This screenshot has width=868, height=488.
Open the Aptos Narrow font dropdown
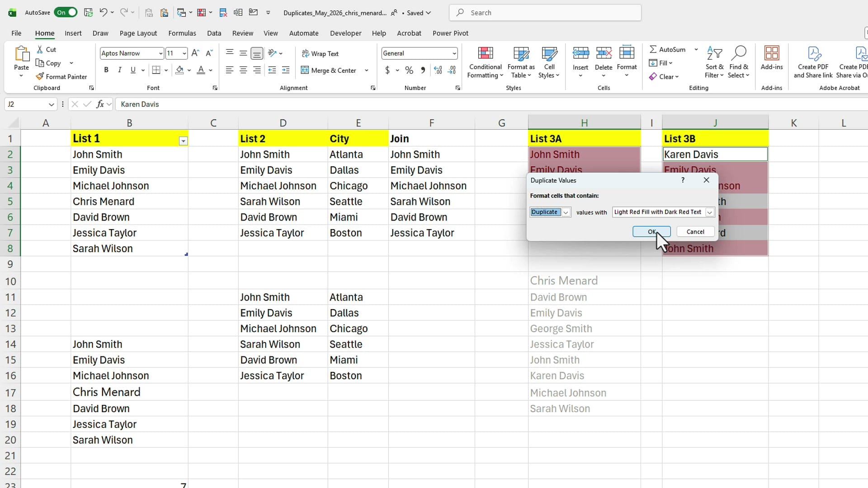160,53
